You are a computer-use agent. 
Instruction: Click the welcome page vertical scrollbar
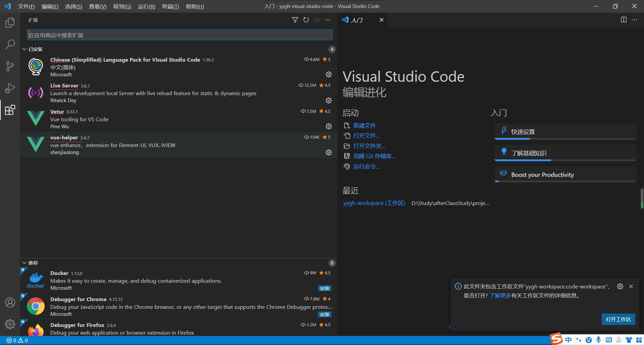point(642,198)
